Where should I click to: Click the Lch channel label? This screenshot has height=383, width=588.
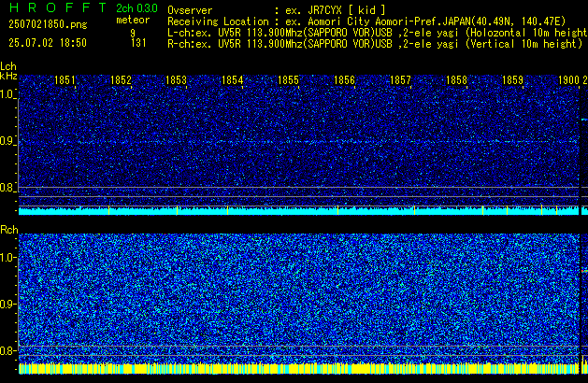pos(8,66)
